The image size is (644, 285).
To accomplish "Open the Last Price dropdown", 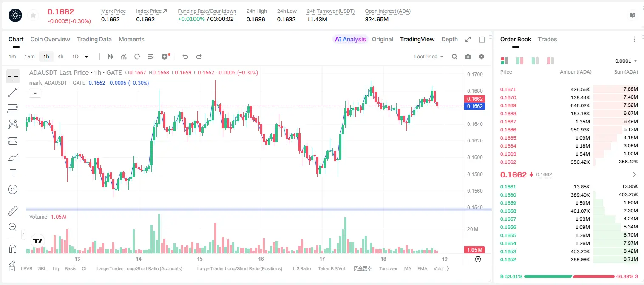I will click(x=428, y=57).
